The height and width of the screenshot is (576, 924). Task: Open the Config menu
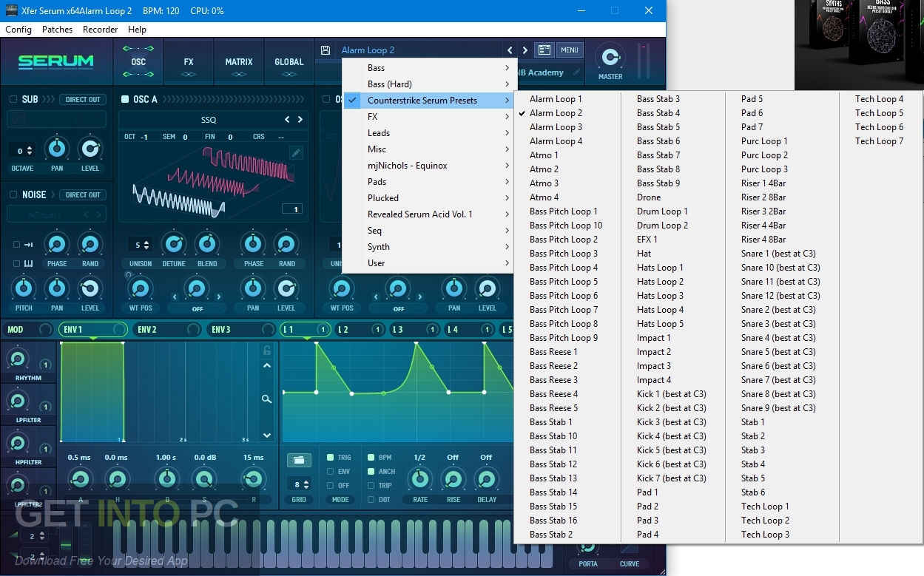tap(18, 30)
